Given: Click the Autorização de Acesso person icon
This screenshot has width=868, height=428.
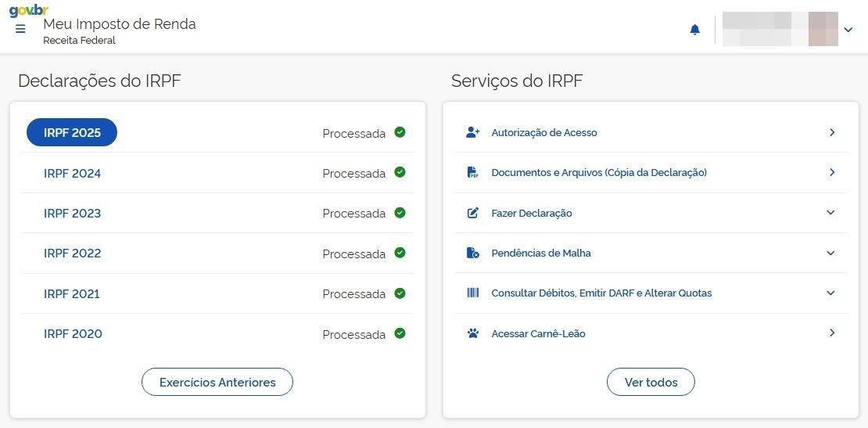Looking at the screenshot, I should (472, 132).
